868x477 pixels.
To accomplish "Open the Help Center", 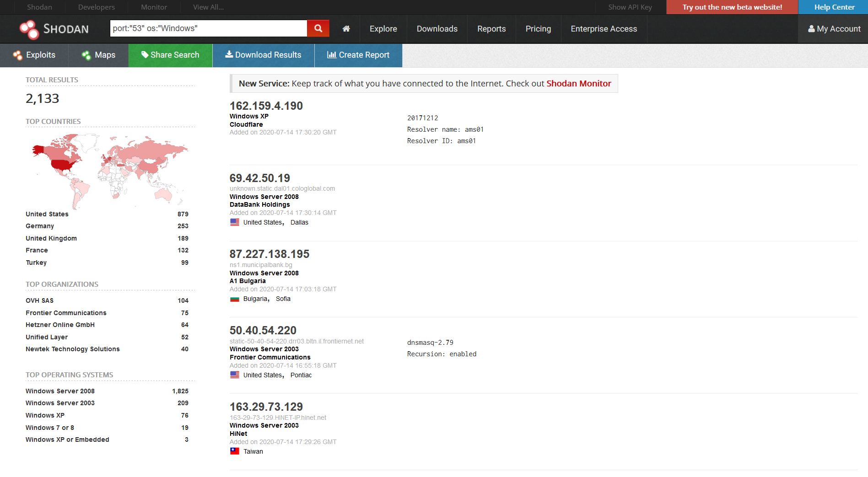I will [x=834, y=7].
